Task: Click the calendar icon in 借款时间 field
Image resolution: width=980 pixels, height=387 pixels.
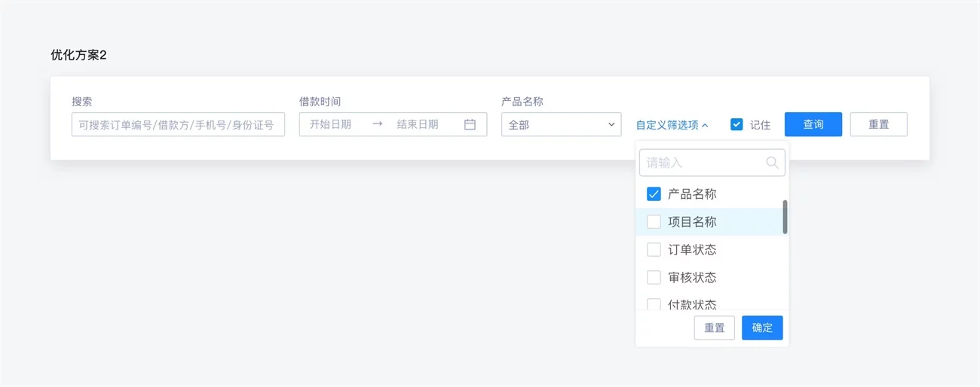Action: pyautogui.click(x=470, y=125)
